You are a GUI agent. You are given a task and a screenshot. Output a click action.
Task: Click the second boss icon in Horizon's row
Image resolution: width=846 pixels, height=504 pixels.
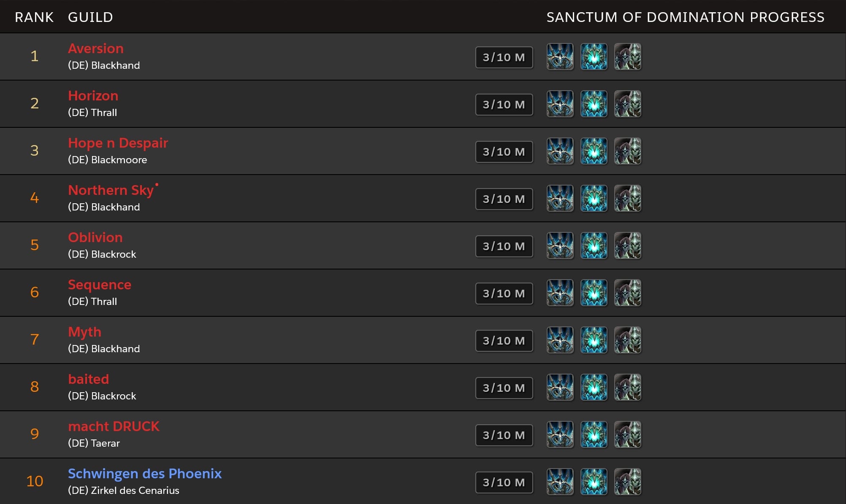(x=594, y=104)
